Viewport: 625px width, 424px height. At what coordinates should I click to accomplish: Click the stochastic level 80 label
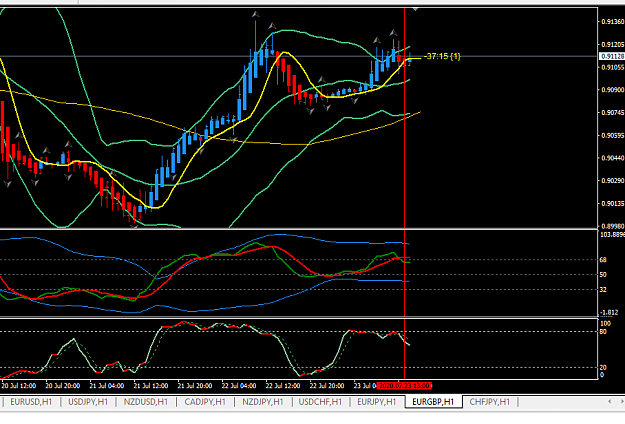(603, 332)
